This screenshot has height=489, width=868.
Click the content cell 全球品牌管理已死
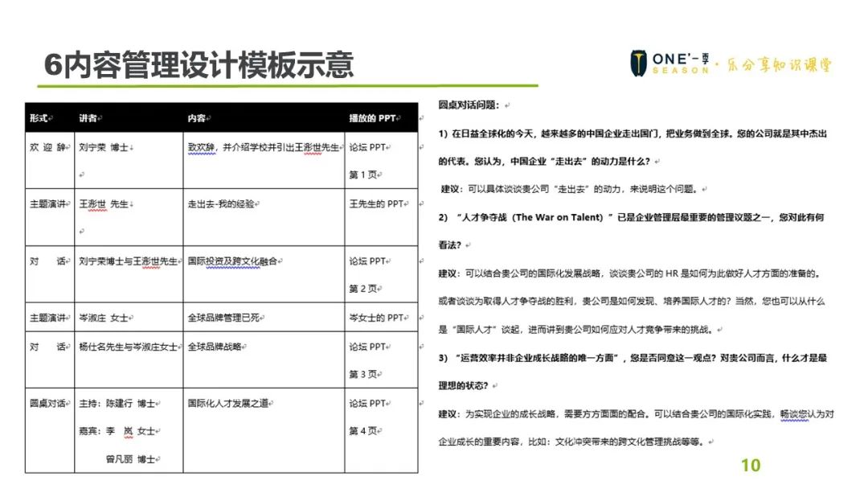[225, 318]
